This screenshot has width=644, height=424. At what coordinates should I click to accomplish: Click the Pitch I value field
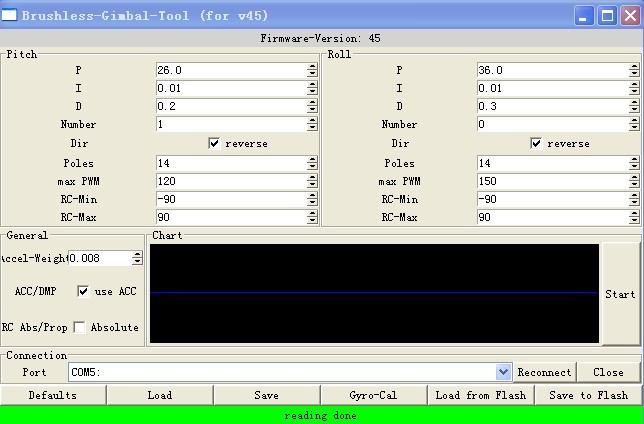click(x=231, y=88)
